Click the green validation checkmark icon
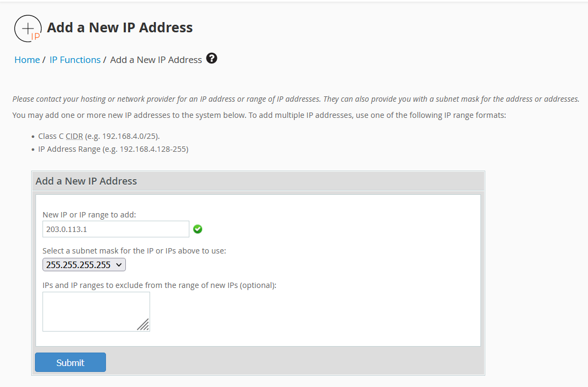The image size is (588, 387). point(197,229)
